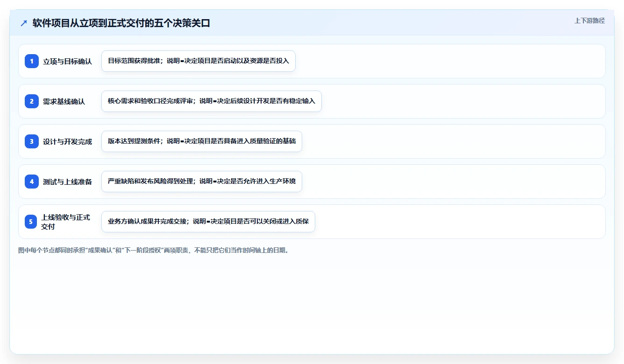Select the number 1 step badge
Screen dimensions: 624x364
pyautogui.click(x=32, y=61)
